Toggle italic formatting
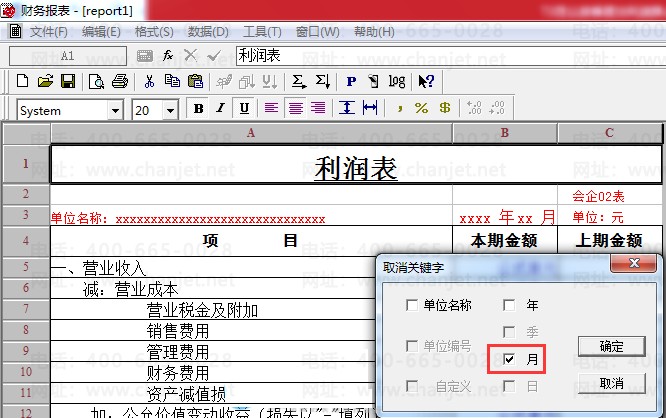This screenshot has height=418, width=666. [220, 108]
